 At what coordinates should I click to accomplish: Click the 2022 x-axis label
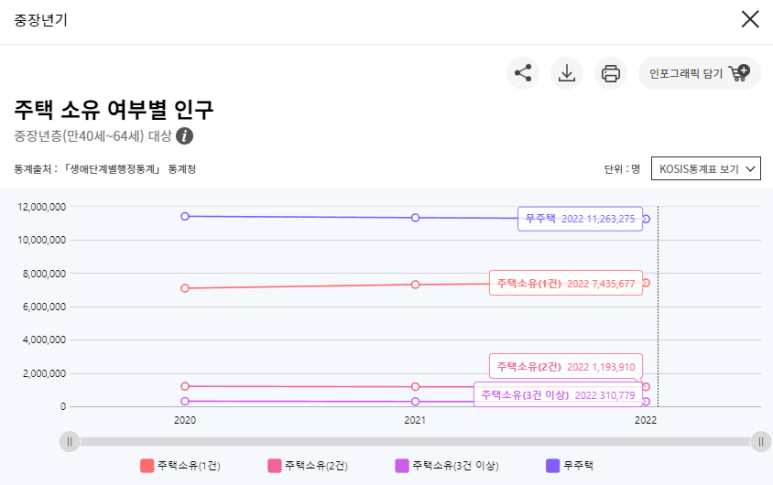(x=645, y=420)
